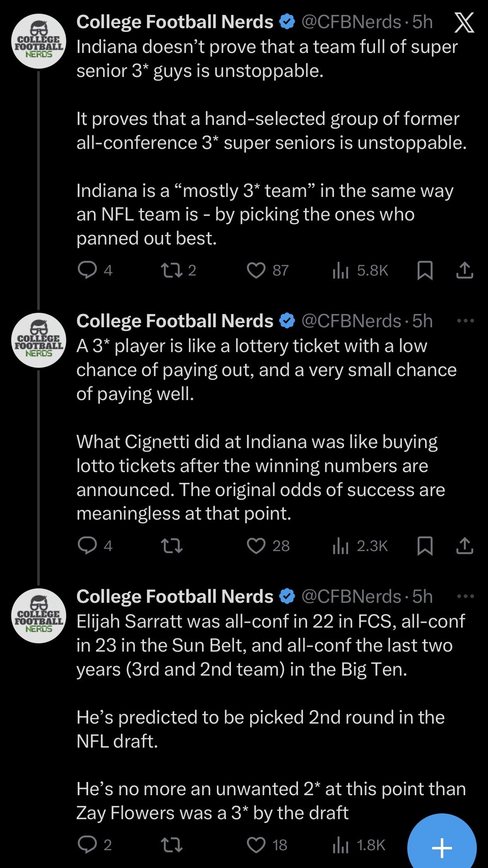Bookmark the first tweet about Indiana
This screenshot has width=488, height=868.
425,270
